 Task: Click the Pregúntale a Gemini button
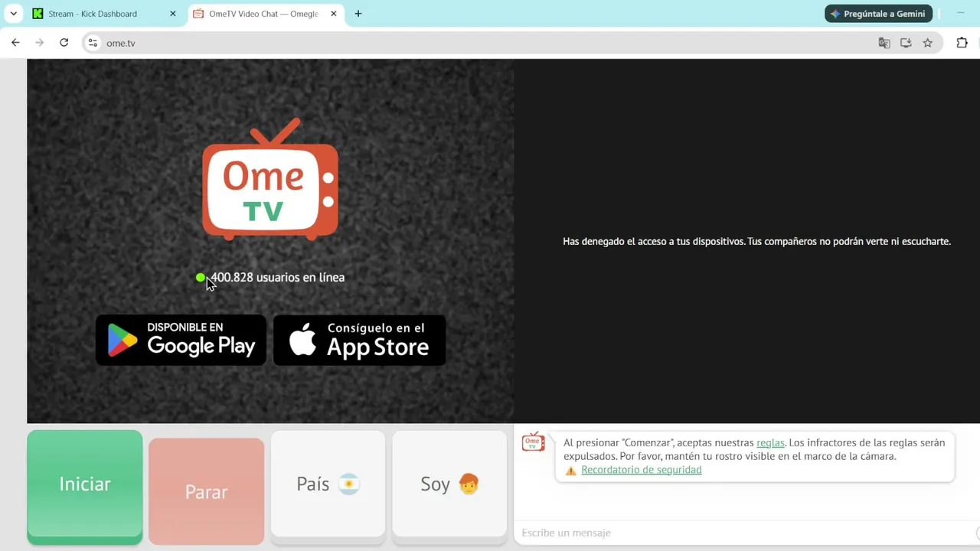[x=879, y=14]
